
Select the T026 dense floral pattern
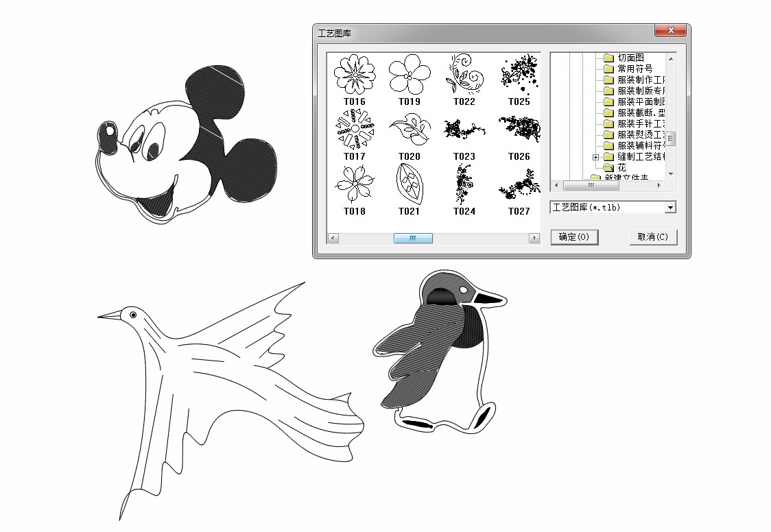tap(519, 129)
